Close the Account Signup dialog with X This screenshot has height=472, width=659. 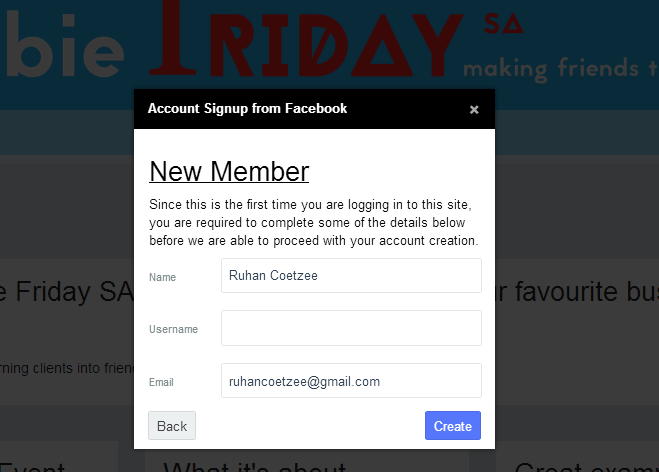coord(474,110)
